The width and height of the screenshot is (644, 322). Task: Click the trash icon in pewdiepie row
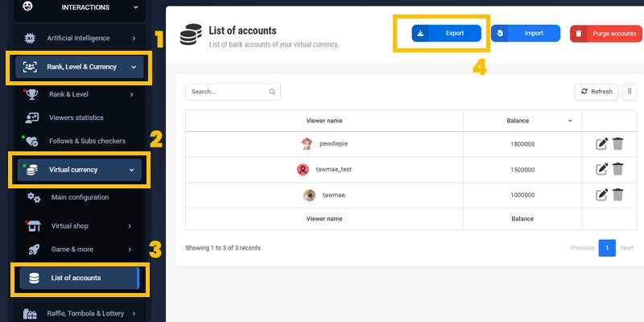point(617,144)
